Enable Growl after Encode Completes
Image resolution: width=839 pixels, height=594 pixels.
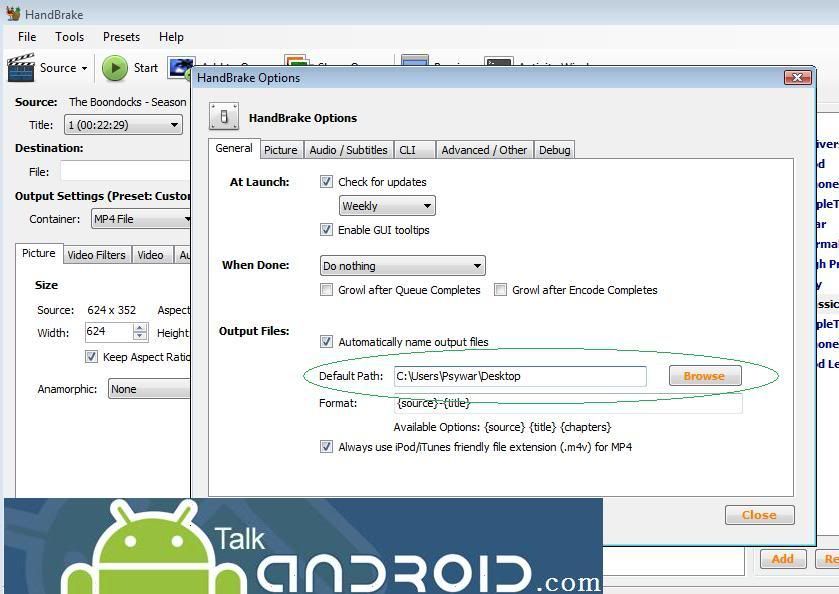(500, 290)
